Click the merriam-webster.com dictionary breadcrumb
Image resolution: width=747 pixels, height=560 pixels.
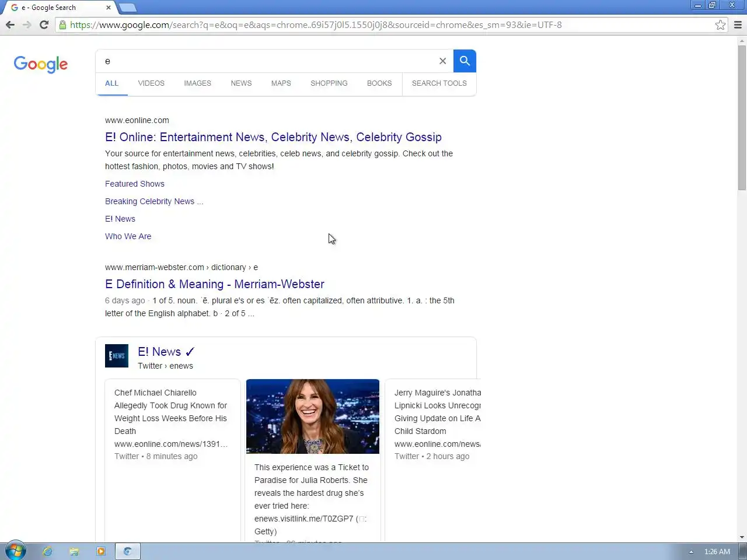(181, 267)
